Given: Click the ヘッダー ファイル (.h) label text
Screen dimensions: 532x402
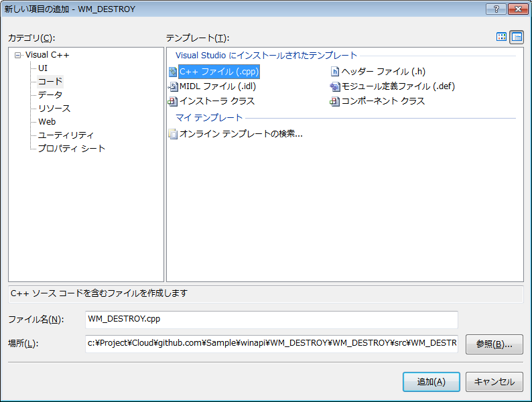Looking at the screenshot, I should tap(383, 72).
